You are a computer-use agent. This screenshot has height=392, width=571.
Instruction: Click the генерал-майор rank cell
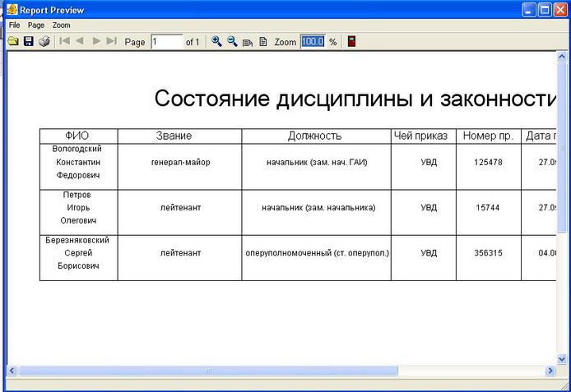(179, 167)
